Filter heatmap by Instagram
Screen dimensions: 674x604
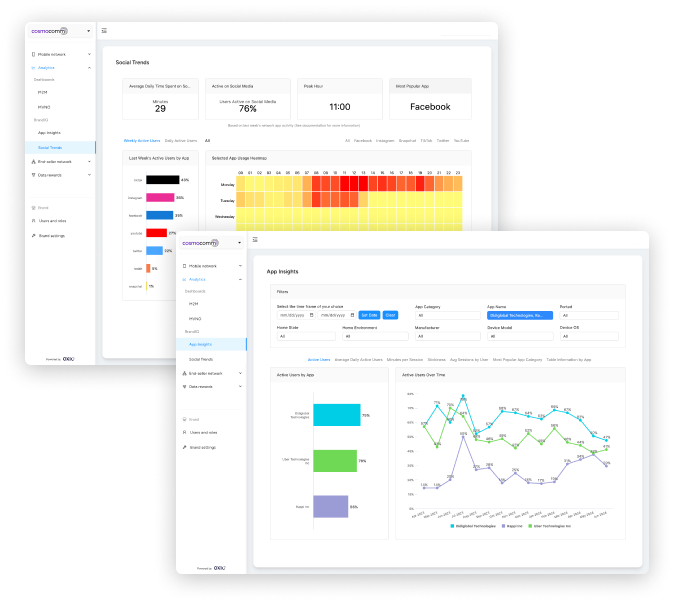click(x=385, y=141)
